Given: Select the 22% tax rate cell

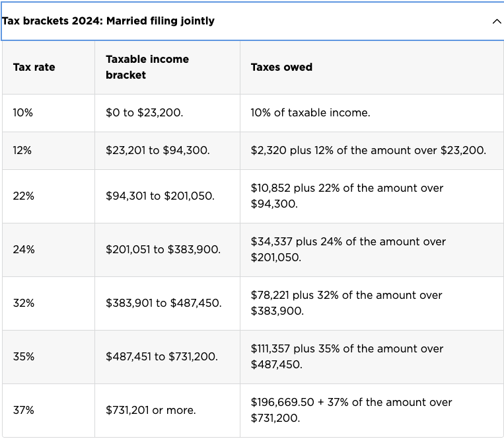Looking at the screenshot, I should coord(48,196).
